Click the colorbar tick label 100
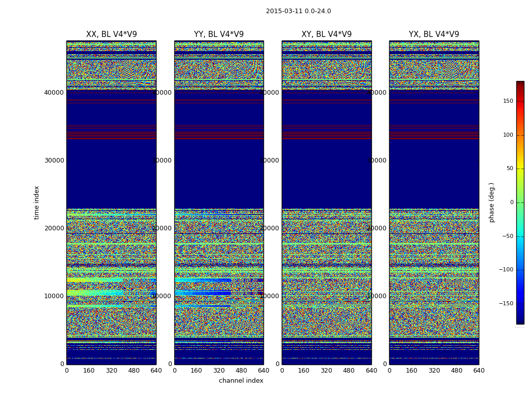This screenshot has height=405, width=532. [x=508, y=135]
